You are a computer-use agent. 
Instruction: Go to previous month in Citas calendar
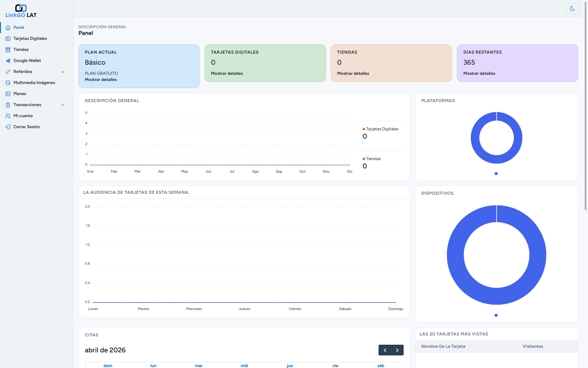point(385,350)
